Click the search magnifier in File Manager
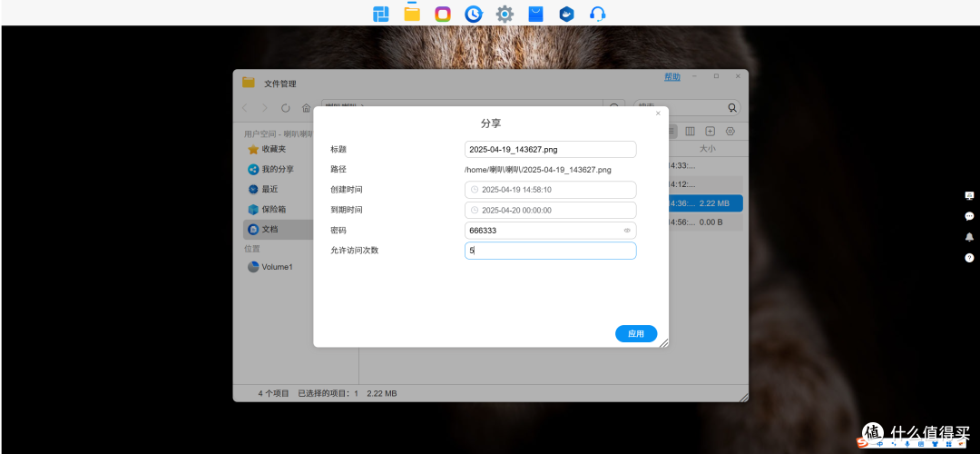Viewport: 980px width, 454px height. 732,107
